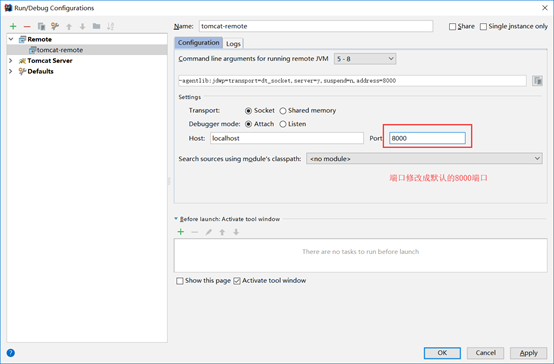Expand the Defaults tree node
Screen dimensions: 554x364
click(x=11, y=71)
